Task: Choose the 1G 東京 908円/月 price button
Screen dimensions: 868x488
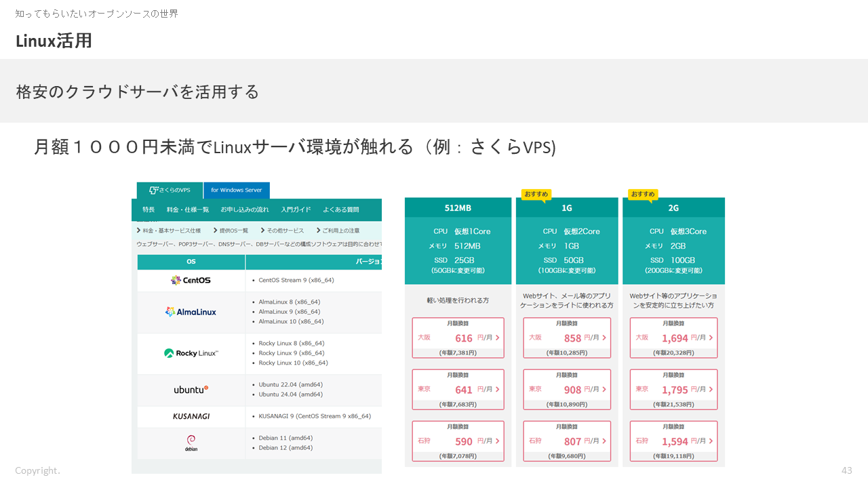Action: pyautogui.click(x=566, y=389)
